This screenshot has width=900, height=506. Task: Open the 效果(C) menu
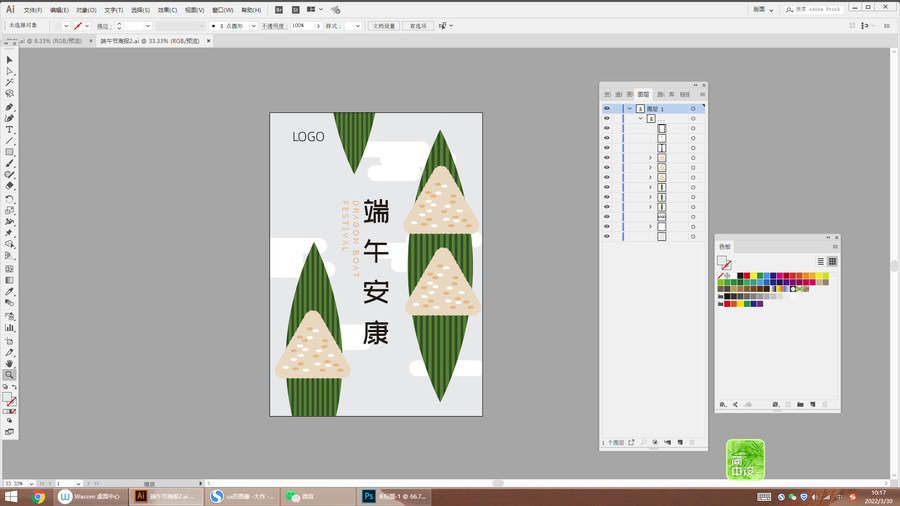click(x=167, y=10)
